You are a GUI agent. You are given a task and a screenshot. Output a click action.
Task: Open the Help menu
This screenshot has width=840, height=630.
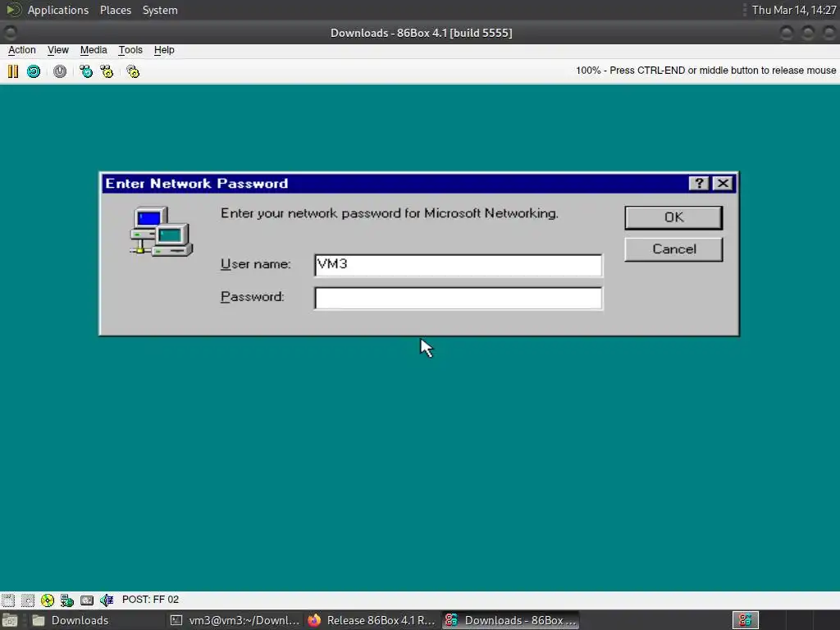coord(164,50)
